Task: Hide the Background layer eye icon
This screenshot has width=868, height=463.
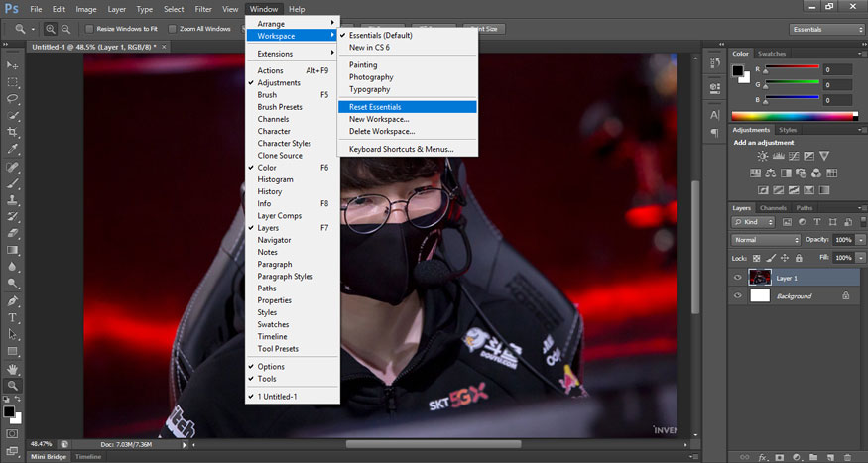Action: pos(737,296)
